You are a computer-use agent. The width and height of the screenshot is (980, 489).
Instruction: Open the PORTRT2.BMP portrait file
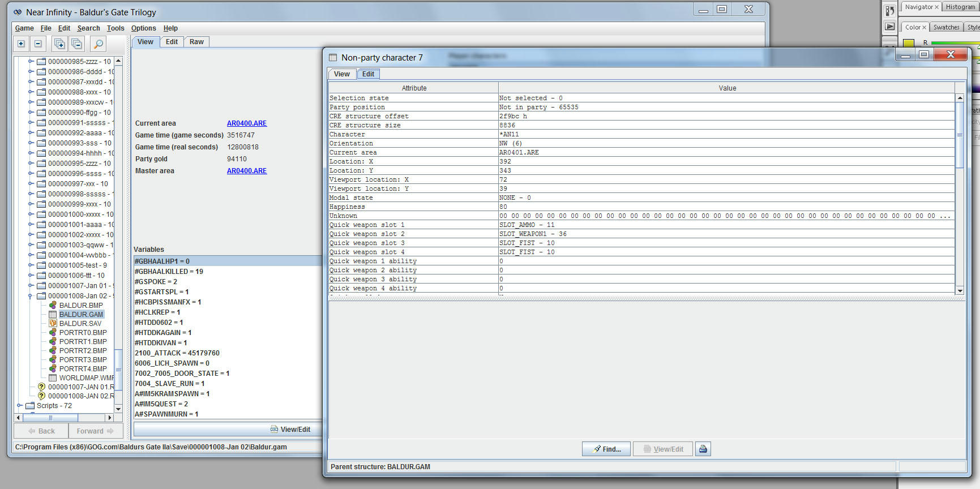pyautogui.click(x=83, y=350)
